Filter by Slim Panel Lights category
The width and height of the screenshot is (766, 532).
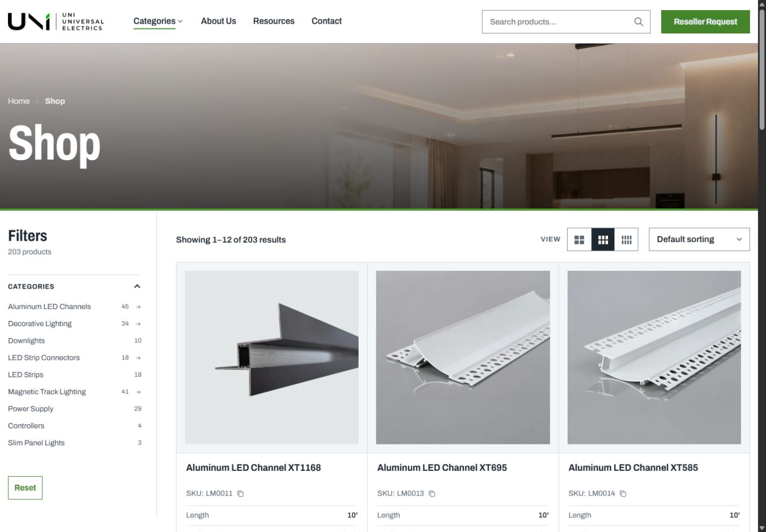pyautogui.click(x=37, y=443)
